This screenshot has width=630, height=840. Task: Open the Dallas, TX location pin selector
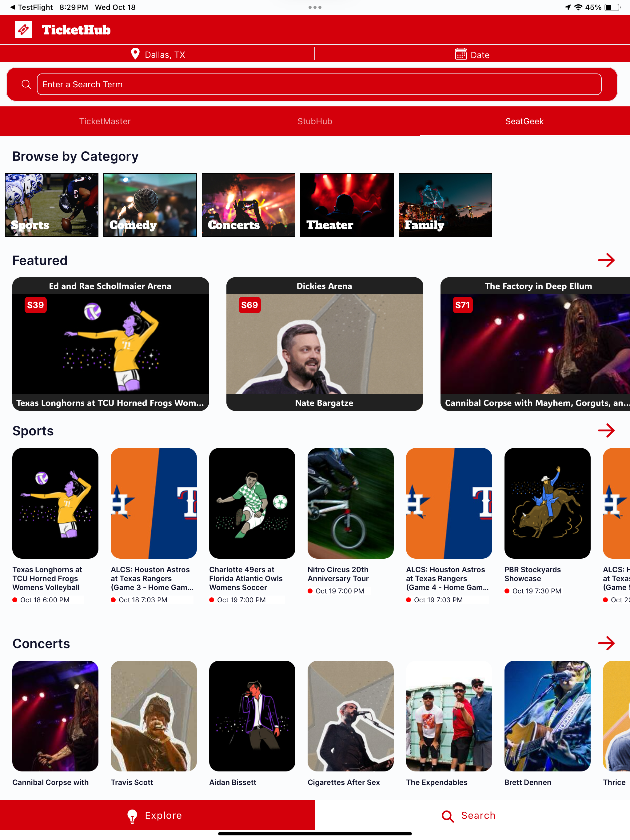coord(157,54)
